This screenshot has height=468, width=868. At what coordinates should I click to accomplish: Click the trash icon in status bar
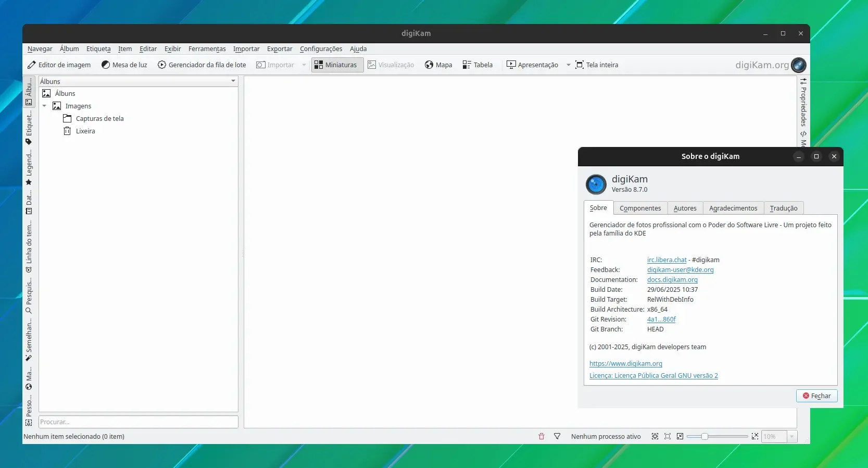(542, 437)
